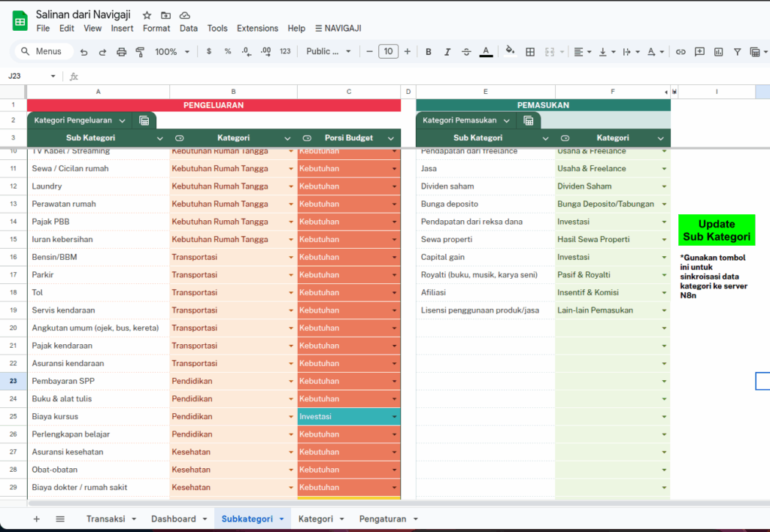
Task: Click the insert chart icon
Action: pos(718,52)
